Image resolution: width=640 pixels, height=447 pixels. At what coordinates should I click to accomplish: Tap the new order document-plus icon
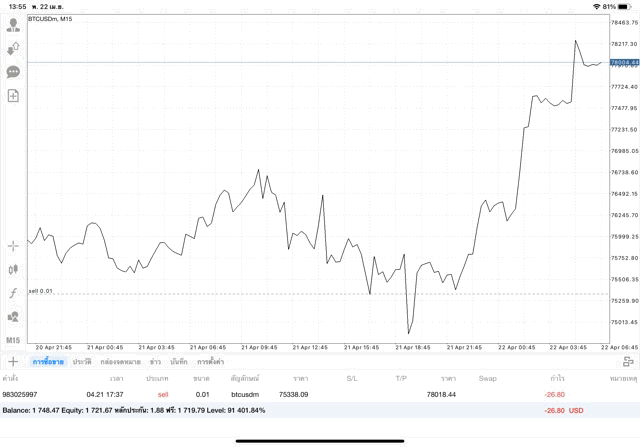(13, 96)
